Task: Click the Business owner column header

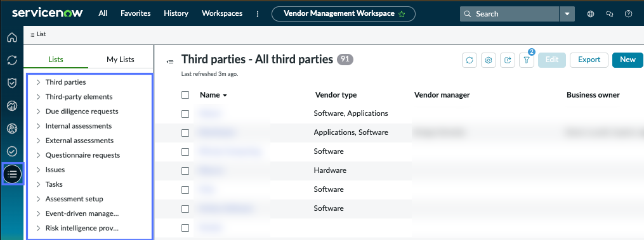Action: tap(593, 95)
